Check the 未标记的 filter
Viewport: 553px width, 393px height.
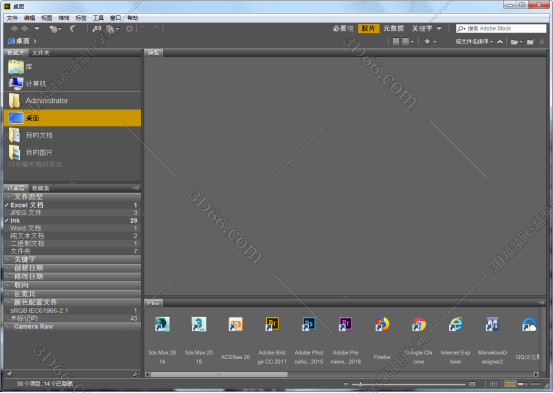coord(72,318)
